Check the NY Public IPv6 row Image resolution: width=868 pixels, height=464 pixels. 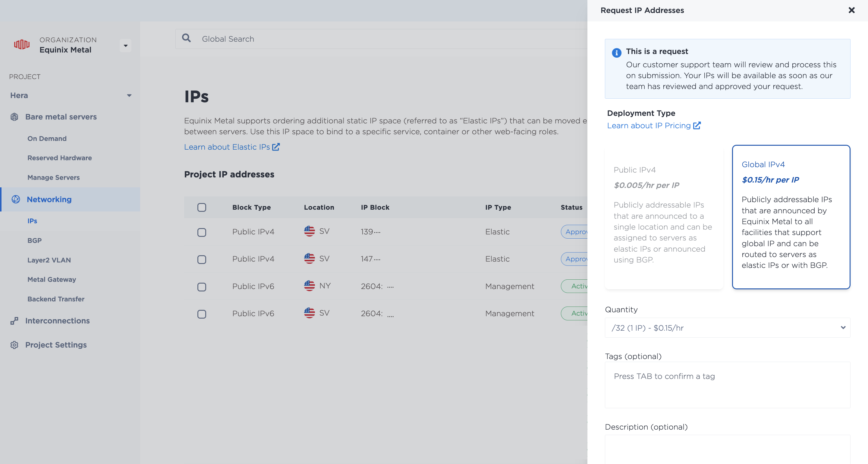[202, 287]
